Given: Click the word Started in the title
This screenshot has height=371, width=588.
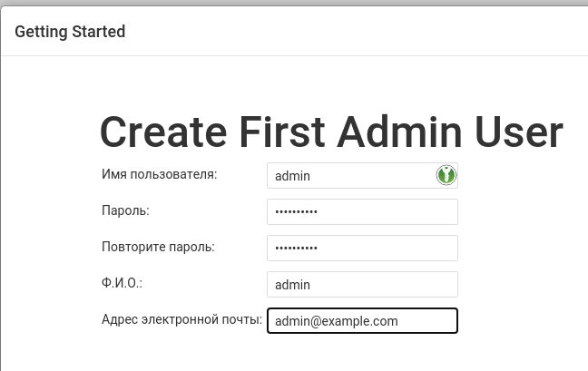Looking at the screenshot, I should [x=99, y=32].
